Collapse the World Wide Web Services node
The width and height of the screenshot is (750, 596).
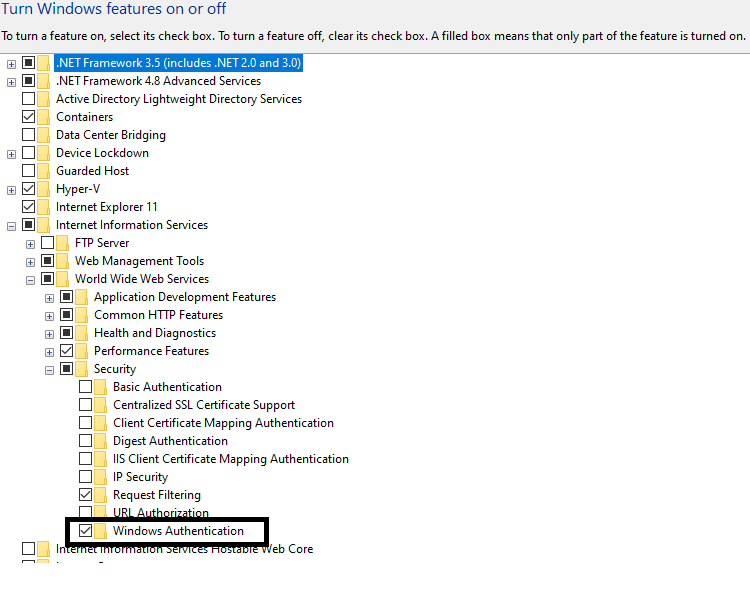30,280
